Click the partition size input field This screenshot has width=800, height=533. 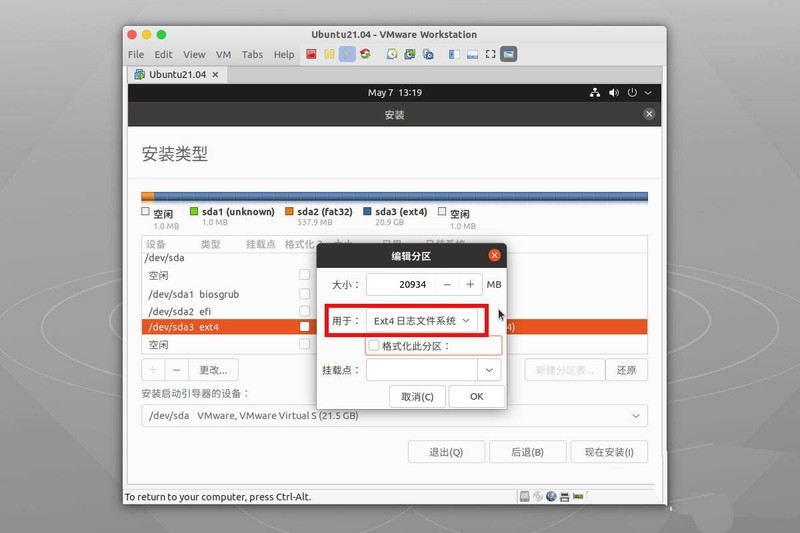(x=398, y=284)
